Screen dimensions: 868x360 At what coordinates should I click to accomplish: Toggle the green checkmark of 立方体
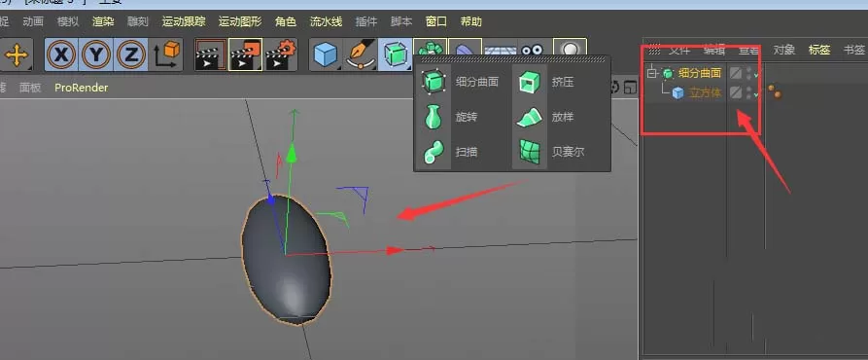click(756, 94)
